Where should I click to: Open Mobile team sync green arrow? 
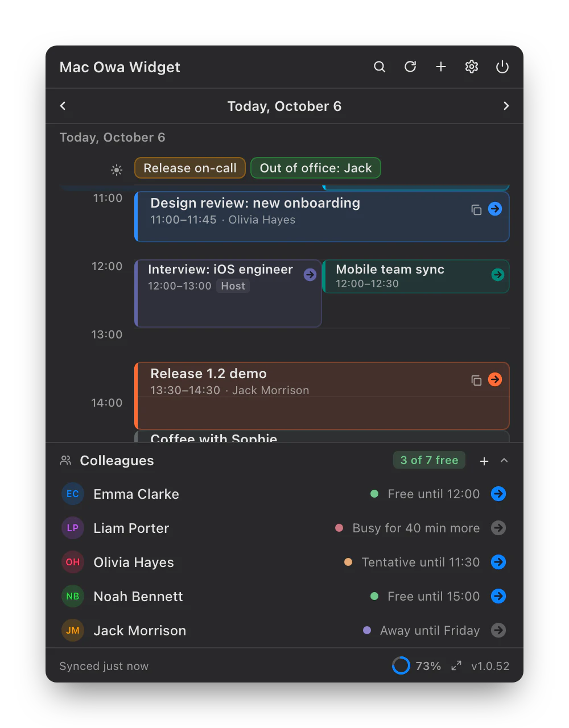pos(498,275)
